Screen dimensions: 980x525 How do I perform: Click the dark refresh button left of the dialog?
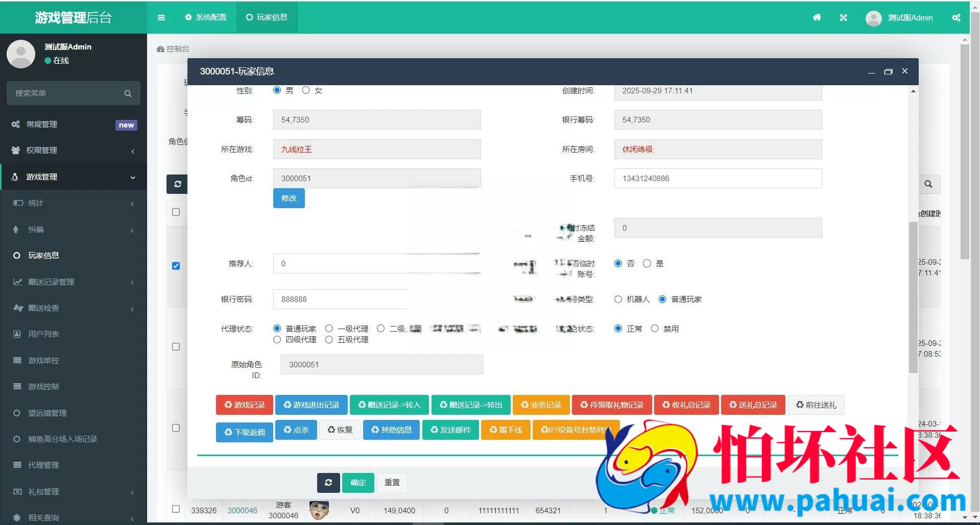[177, 184]
